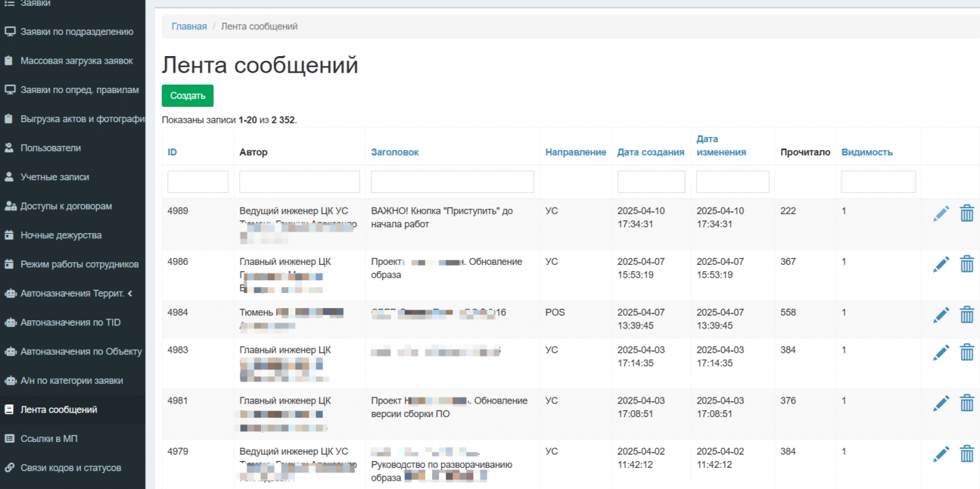980x489 pixels.
Task: Click the trash icon in row 4979
Action: [967, 453]
